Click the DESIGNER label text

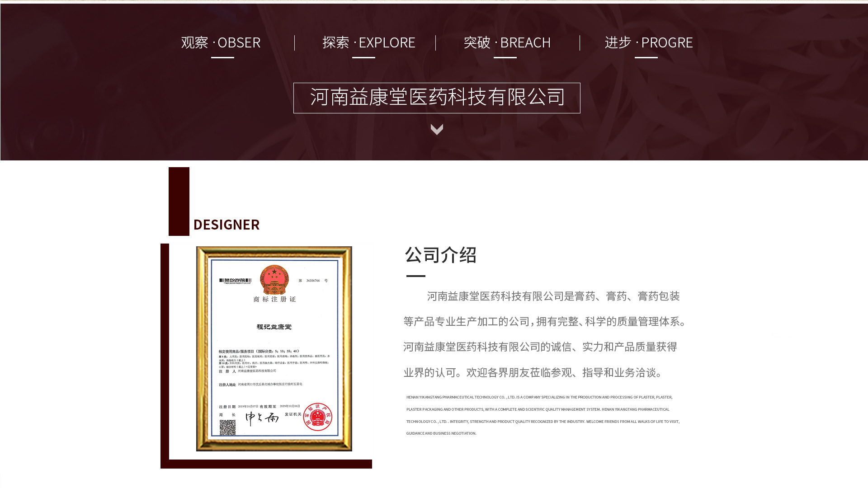(x=226, y=225)
